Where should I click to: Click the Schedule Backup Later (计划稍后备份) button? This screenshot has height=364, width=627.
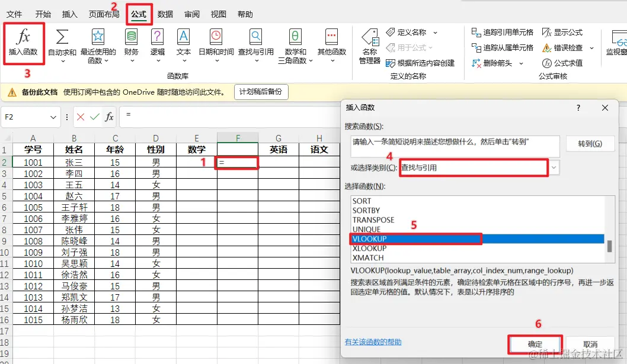pos(261,92)
